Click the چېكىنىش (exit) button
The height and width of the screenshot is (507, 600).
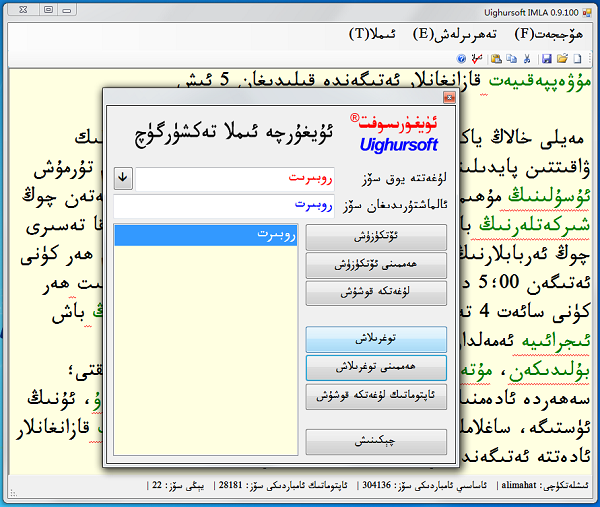376,442
